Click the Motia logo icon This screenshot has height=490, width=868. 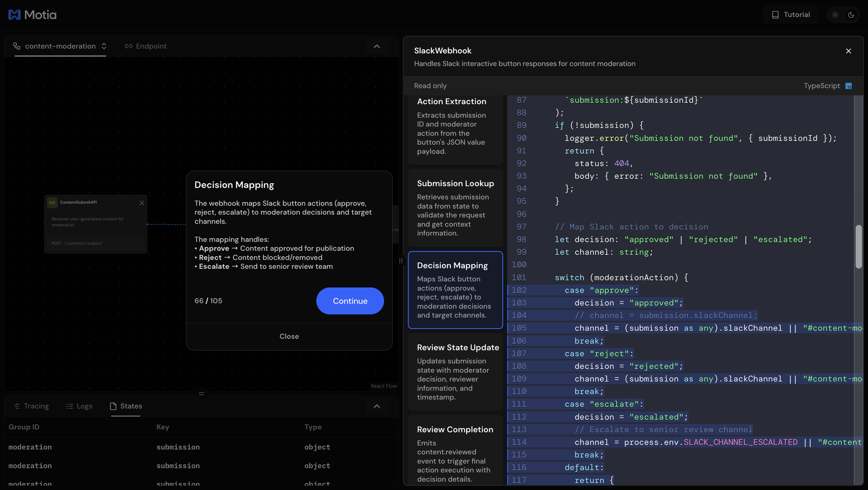point(14,15)
